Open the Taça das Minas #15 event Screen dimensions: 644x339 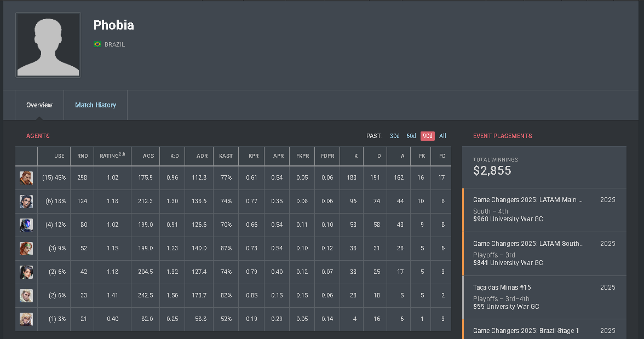click(544, 297)
